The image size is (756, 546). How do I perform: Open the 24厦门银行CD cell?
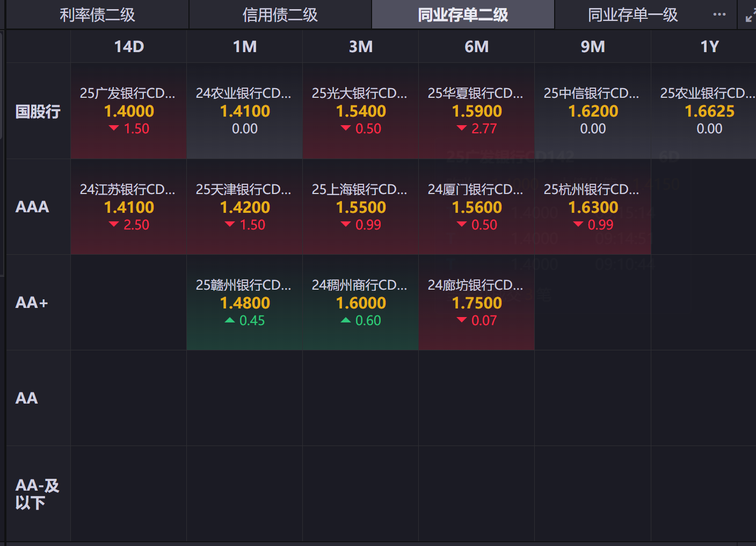[x=477, y=207]
